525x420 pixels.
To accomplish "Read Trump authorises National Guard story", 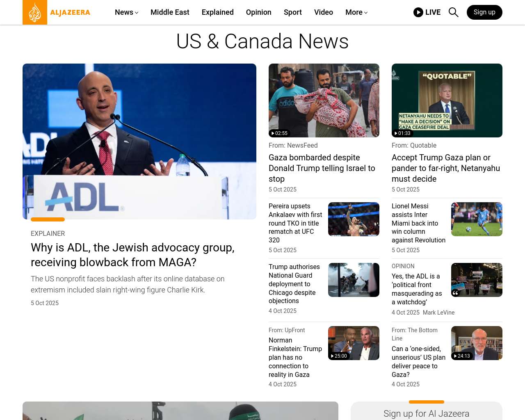I will tap(294, 284).
